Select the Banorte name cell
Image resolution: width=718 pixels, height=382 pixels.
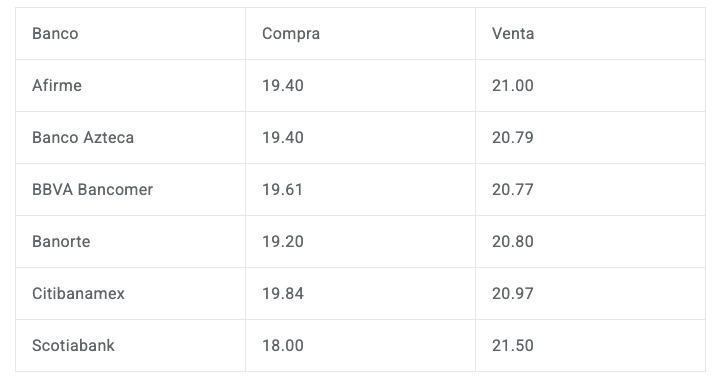(x=131, y=241)
